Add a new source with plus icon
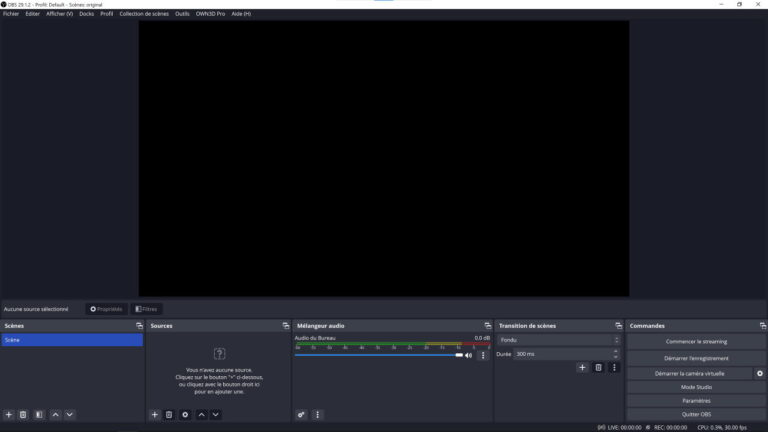 155,414
